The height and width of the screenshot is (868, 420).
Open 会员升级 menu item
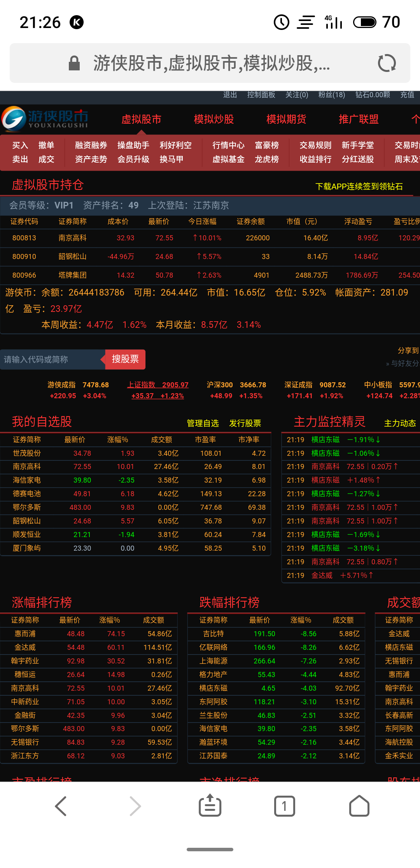pos(133,159)
